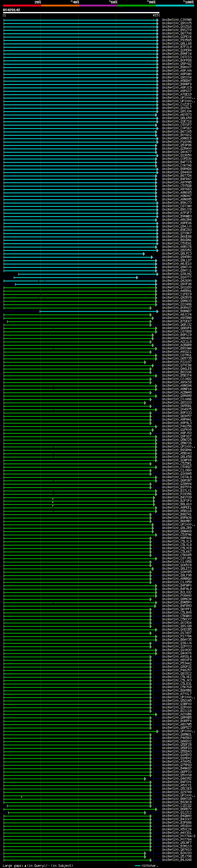197x868 pixels.
Task: Click arrowhead ending the Q8LPC3 alignment bar
Action: (144, 254)
